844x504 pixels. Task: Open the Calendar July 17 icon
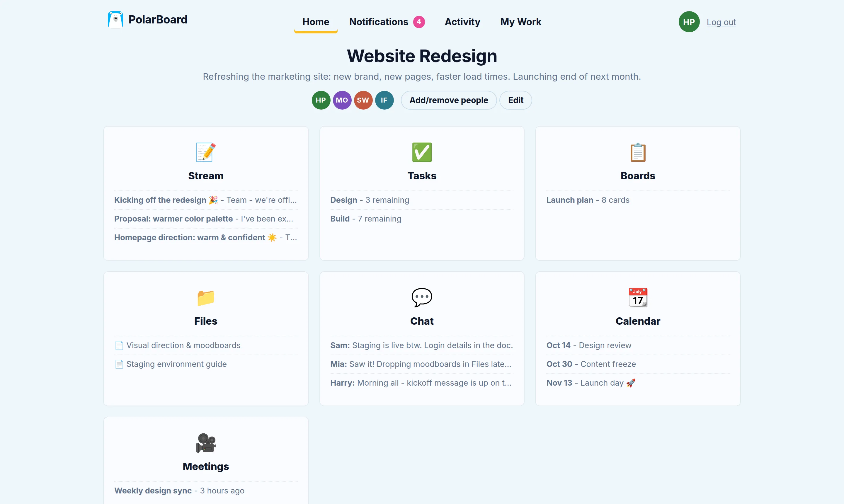click(x=637, y=297)
